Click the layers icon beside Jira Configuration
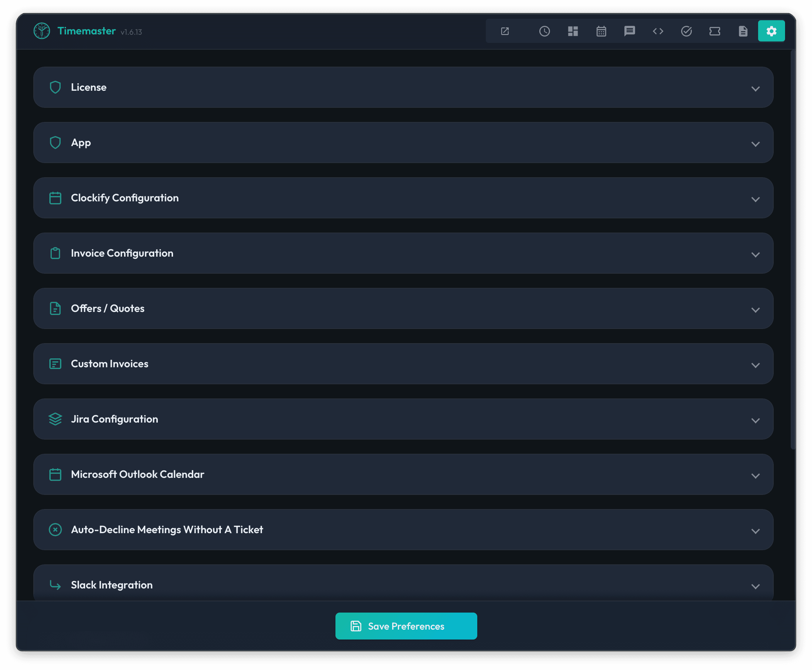Screen dimensions: 812x670 tap(55, 419)
